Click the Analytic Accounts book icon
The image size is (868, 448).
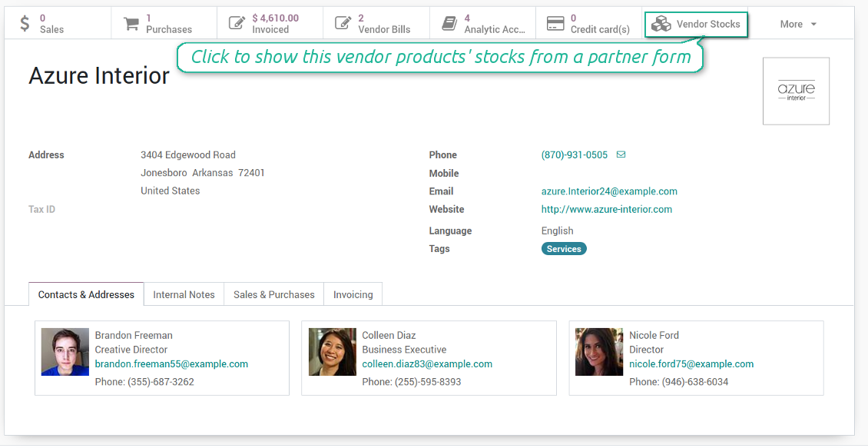pos(449,24)
